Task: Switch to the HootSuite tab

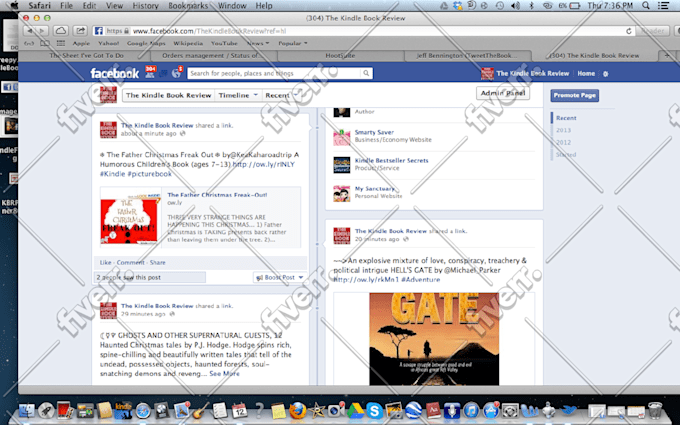Action: point(340,56)
